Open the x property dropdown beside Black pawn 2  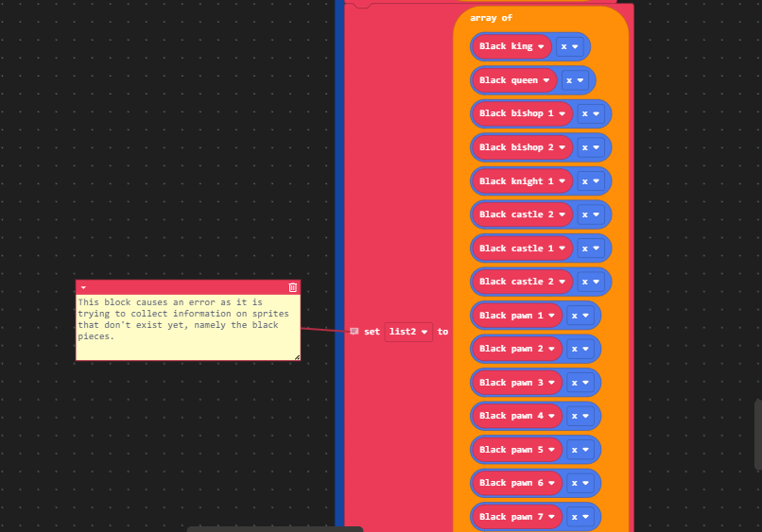point(580,349)
